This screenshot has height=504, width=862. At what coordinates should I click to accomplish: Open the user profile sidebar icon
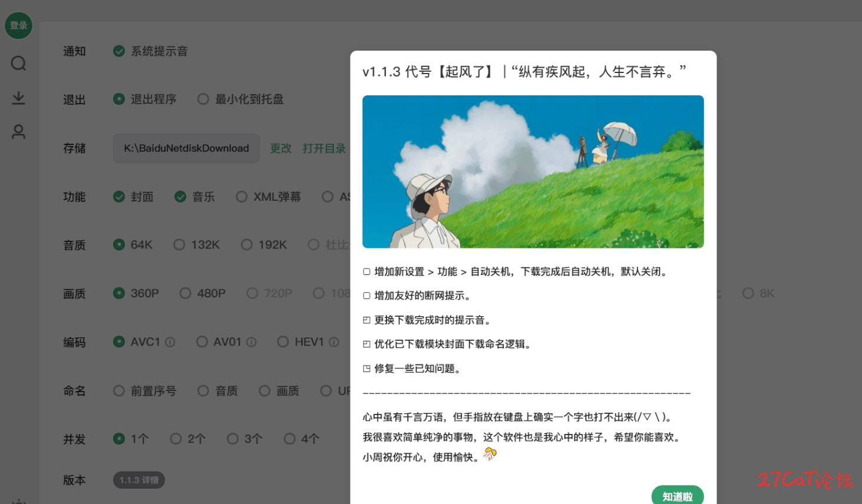(18, 132)
